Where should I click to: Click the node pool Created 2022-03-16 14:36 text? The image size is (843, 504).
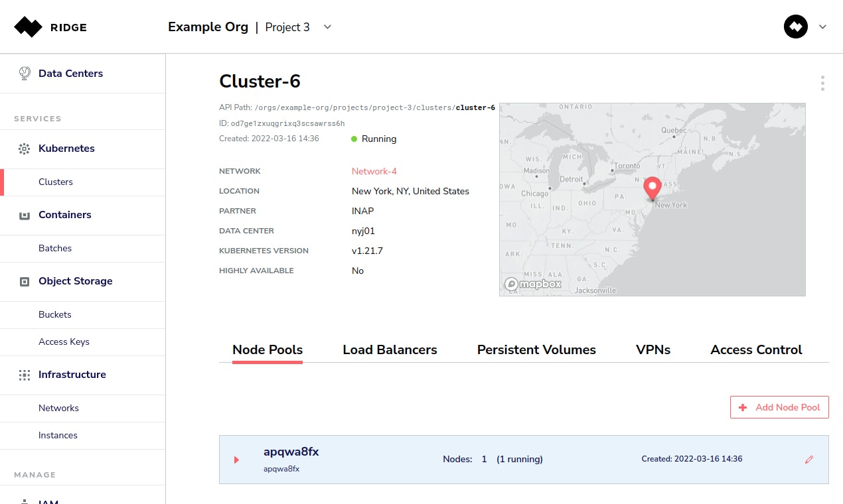coord(692,459)
